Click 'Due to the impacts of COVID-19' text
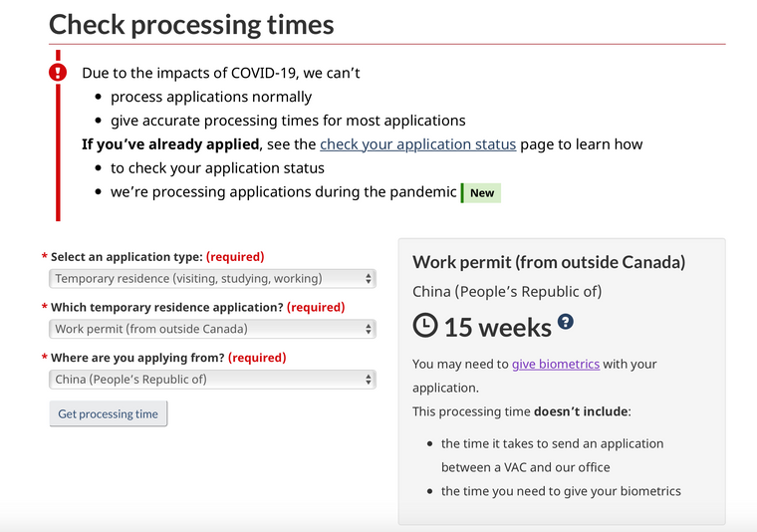The height and width of the screenshot is (532, 757). pyautogui.click(x=221, y=73)
